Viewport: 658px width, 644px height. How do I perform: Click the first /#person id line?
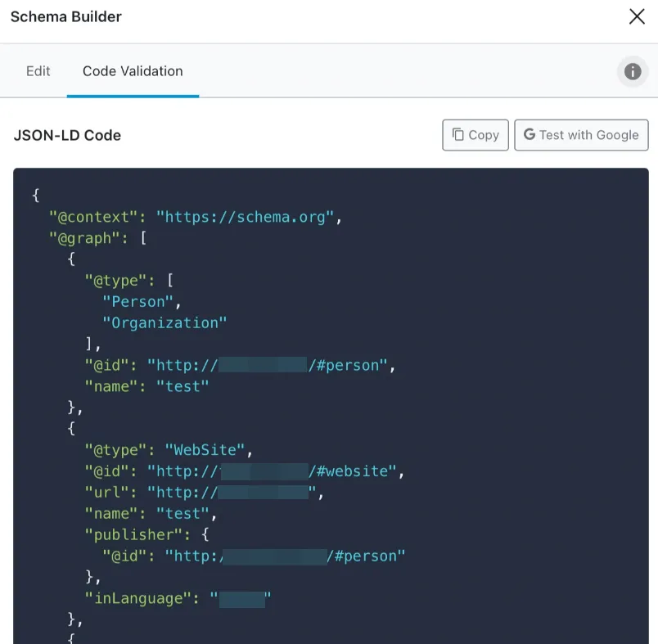(x=240, y=366)
